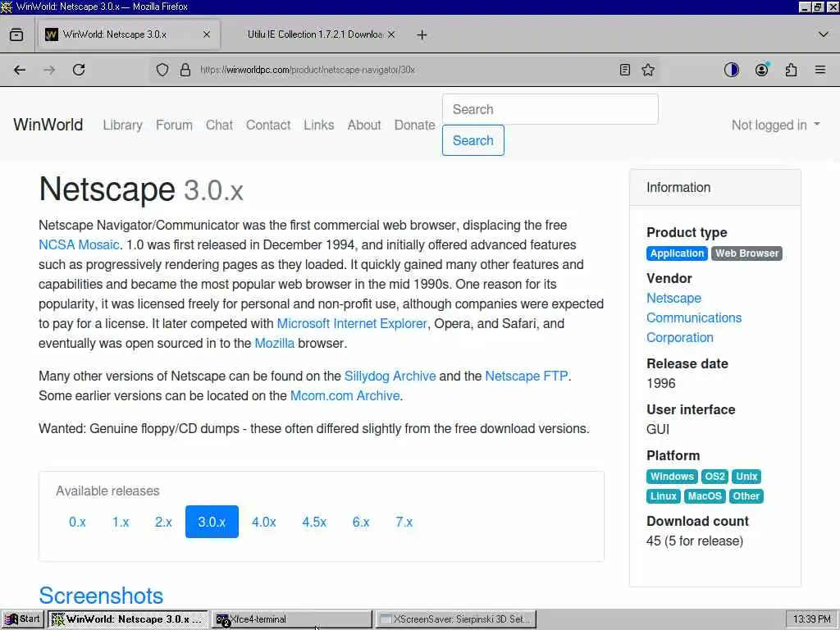Open tracking protection shield icon
840x630 pixels.
click(x=162, y=70)
